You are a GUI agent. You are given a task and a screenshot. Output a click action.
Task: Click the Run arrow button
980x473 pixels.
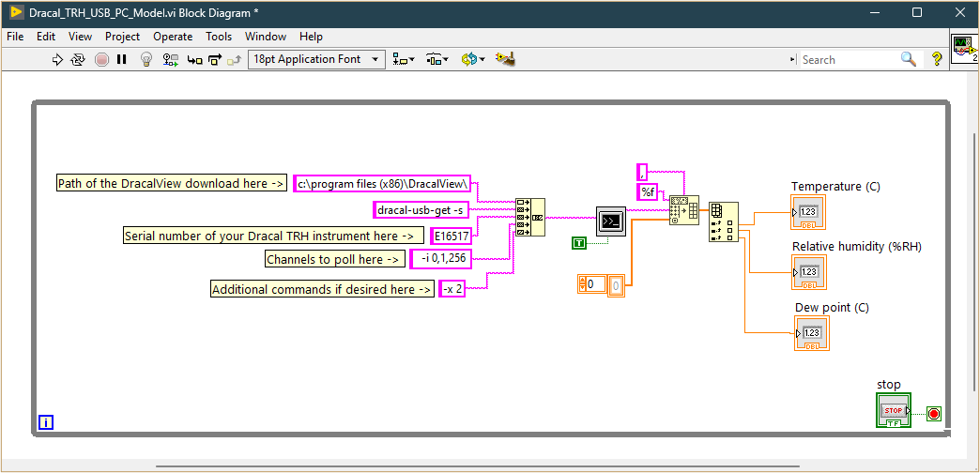click(57, 59)
